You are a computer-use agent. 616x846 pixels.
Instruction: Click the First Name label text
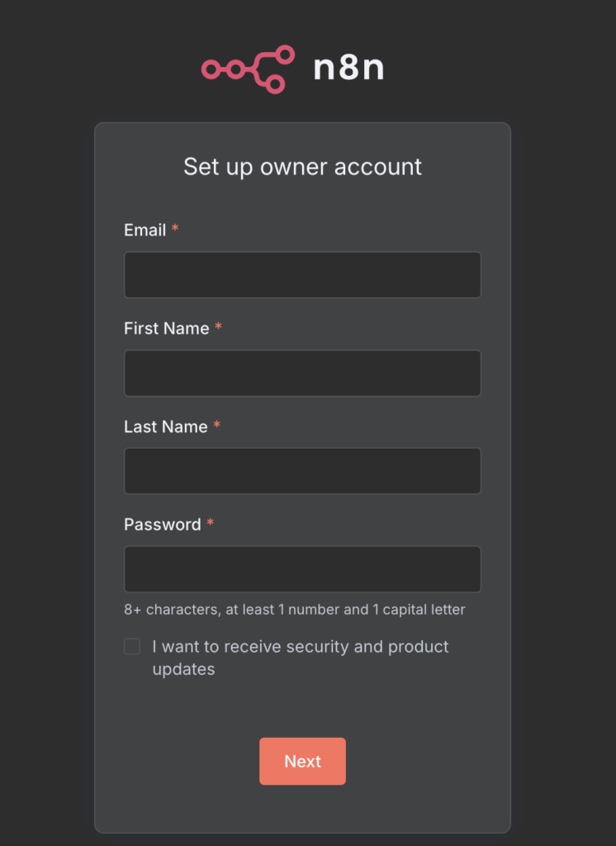pyautogui.click(x=167, y=328)
